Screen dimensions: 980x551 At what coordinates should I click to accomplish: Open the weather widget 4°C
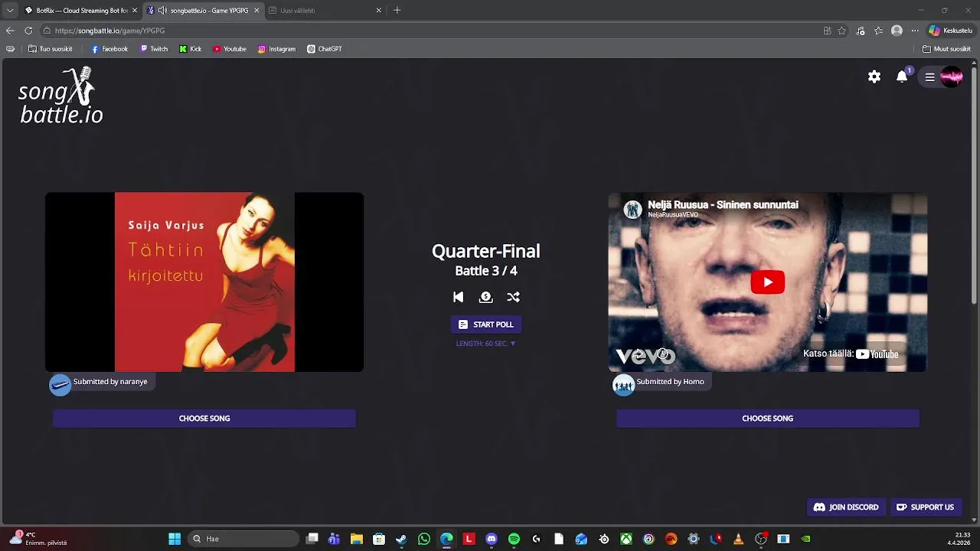(40, 539)
